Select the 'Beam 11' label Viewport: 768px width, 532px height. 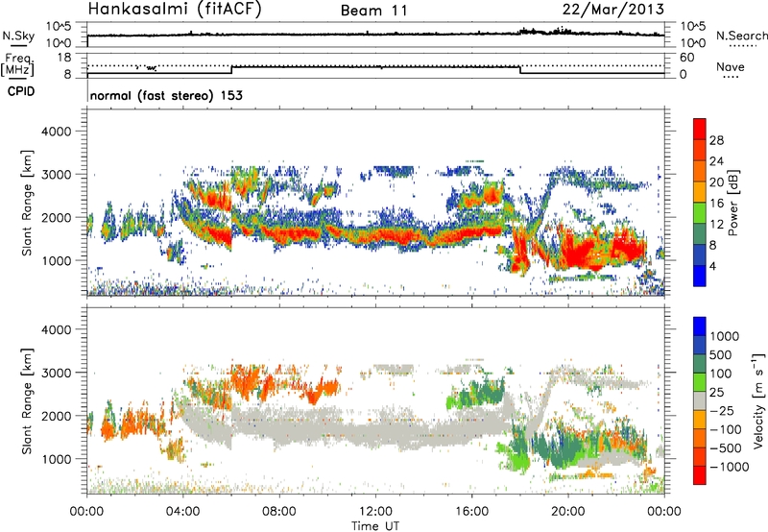click(x=373, y=11)
